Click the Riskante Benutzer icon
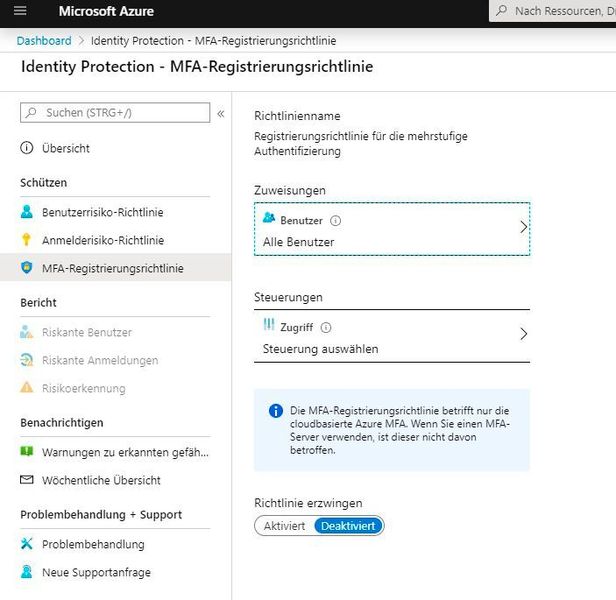This screenshot has height=600, width=616. [x=27, y=332]
